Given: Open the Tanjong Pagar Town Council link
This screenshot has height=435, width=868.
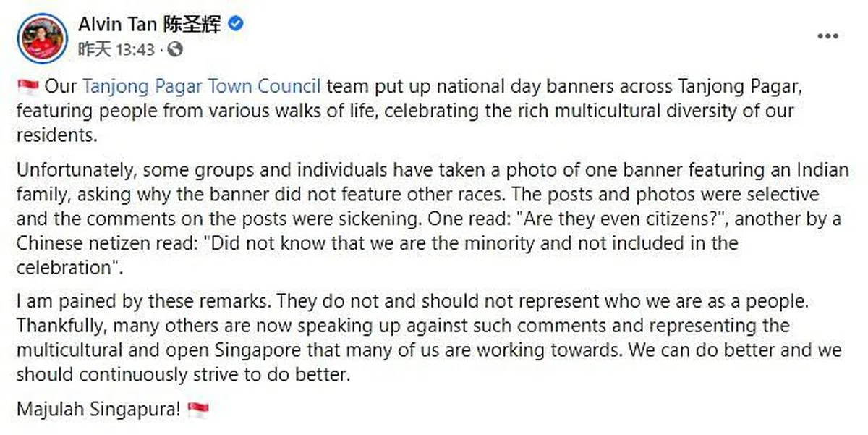Looking at the screenshot, I should click(x=202, y=88).
